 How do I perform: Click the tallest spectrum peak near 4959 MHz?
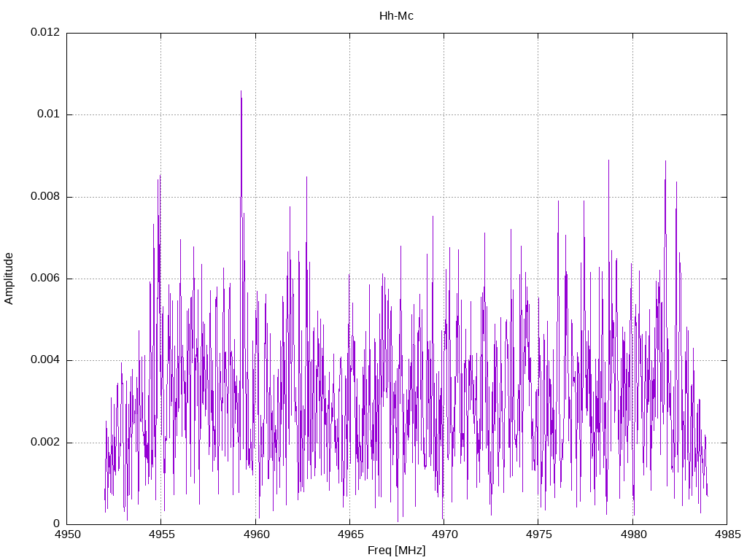coord(241,92)
